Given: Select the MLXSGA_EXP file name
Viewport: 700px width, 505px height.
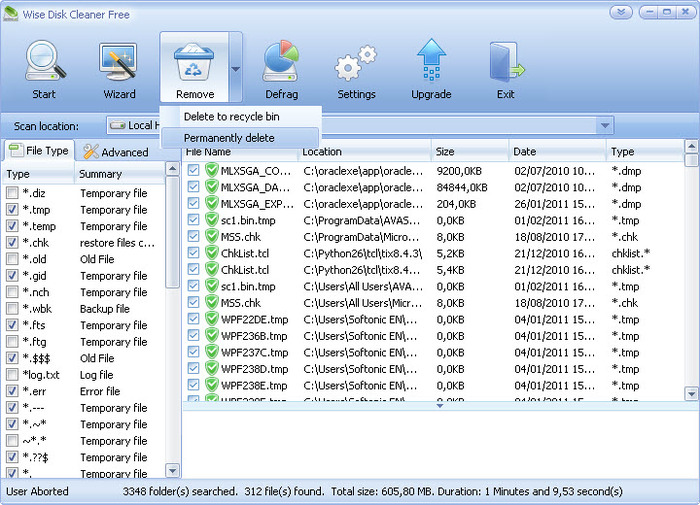Looking at the screenshot, I should [x=258, y=204].
